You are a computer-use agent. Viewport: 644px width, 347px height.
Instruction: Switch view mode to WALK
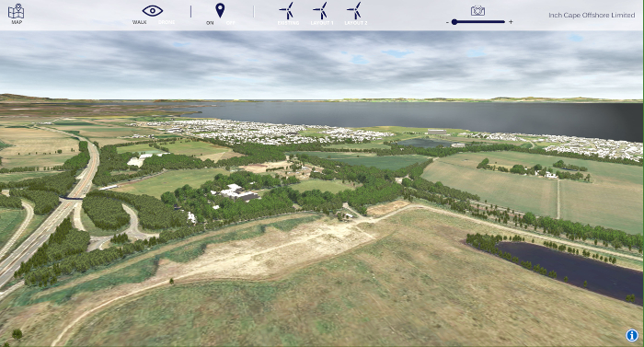(140, 22)
